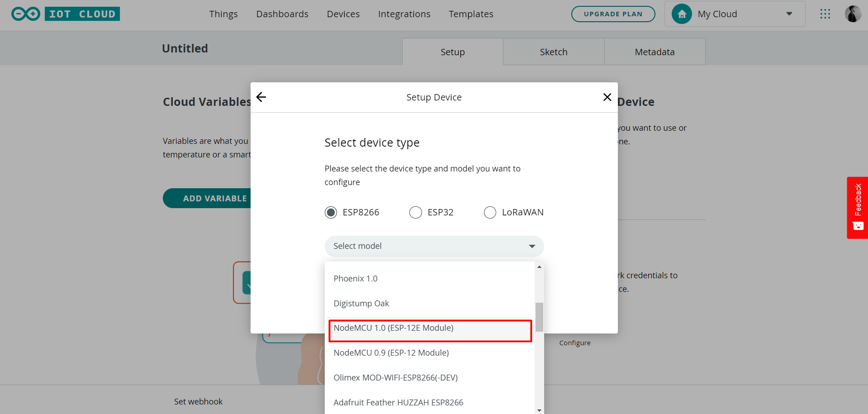
Task: Open the Things menu
Action: click(x=223, y=14)
